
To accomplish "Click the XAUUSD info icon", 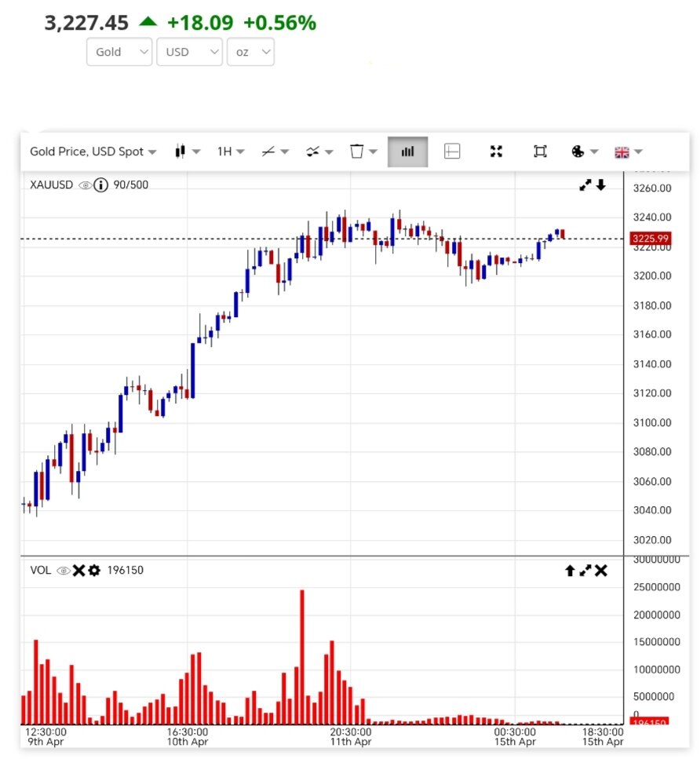I will (100, 185).
